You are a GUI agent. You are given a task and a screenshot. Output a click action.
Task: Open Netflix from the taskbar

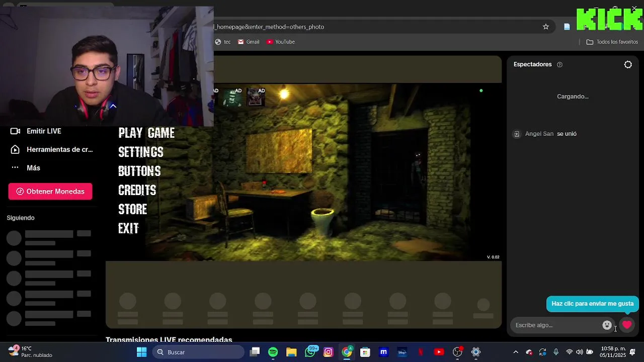click(421, 352)
